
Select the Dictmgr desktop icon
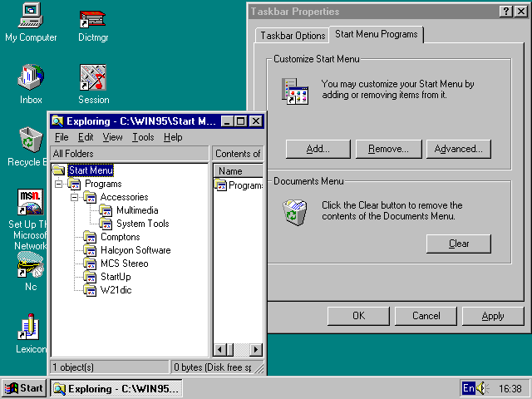[x=92, y=17]
